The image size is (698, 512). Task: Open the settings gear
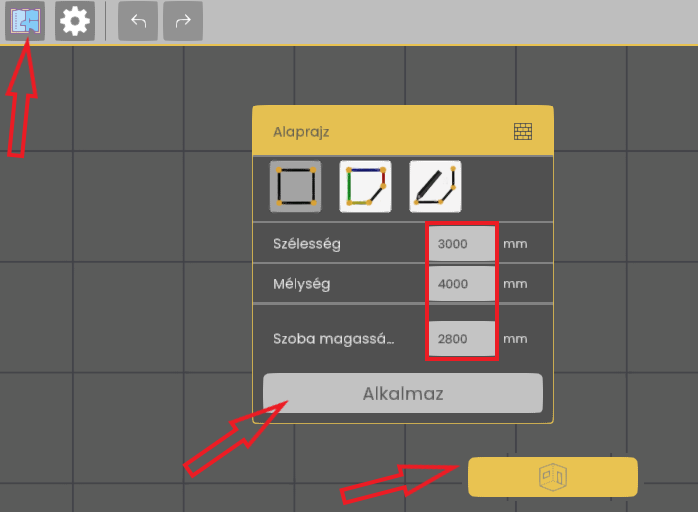[75, 21]
